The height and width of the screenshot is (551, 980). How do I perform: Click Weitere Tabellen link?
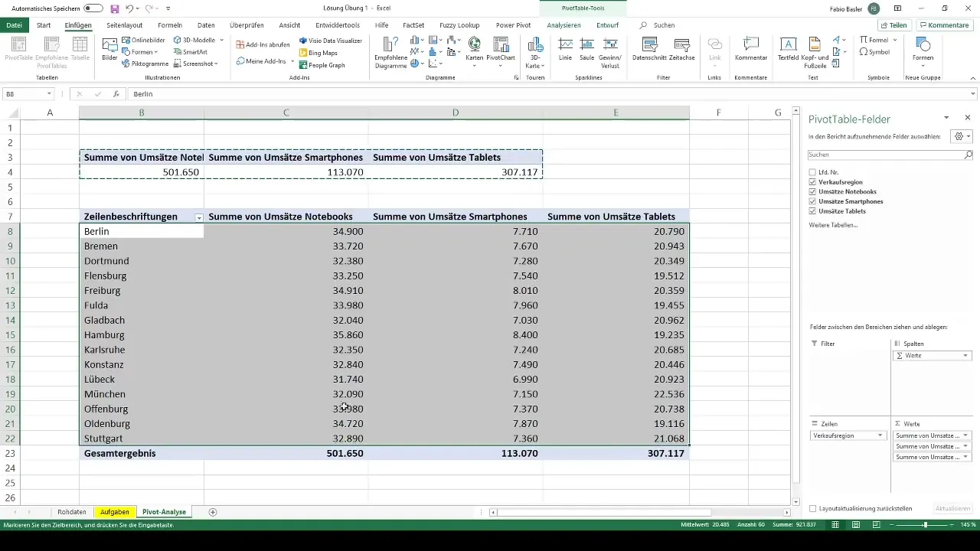coord(833,225)
